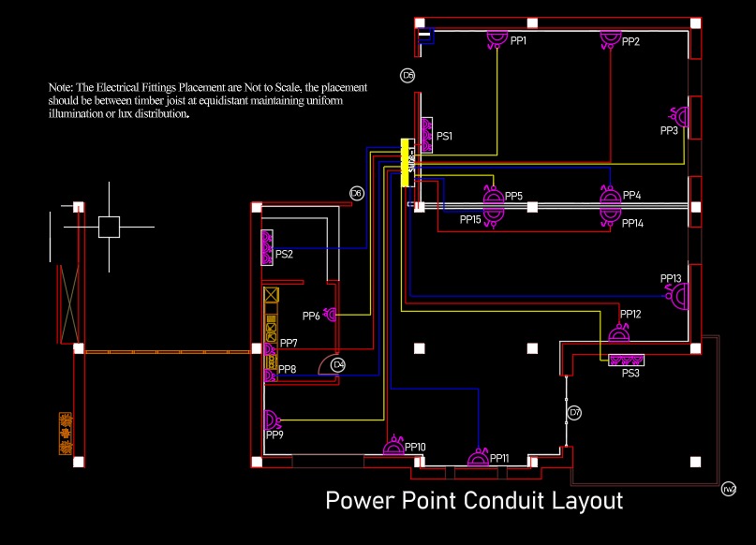The height and width of the screenshot is (545, 756).
Task: Click the PP7 outlet symbol
Action: pos(271,349)
